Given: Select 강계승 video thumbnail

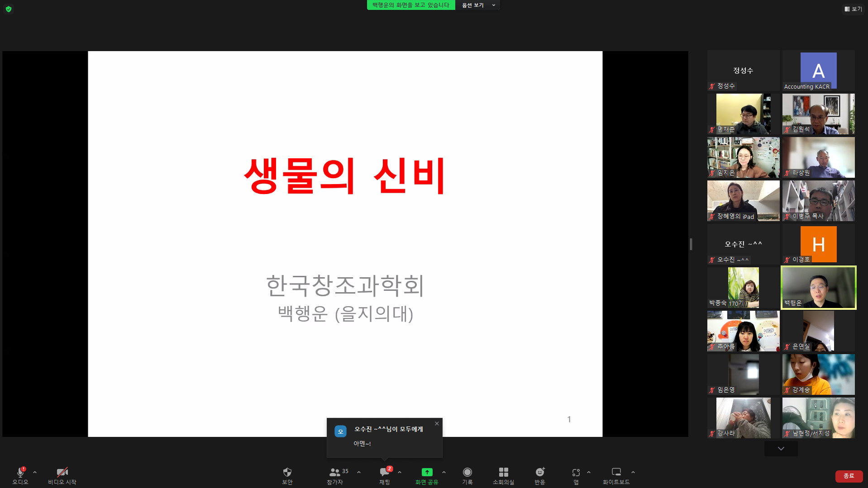Looking at the screenshot, I should point(819,374).
